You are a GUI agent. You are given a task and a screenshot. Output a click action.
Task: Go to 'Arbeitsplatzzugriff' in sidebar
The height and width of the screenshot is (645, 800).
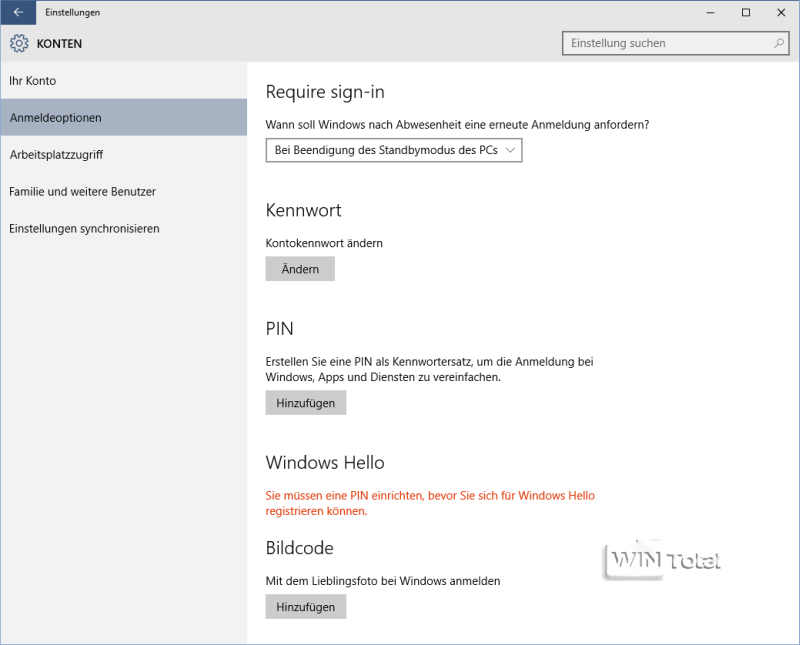tap(57, 155)
